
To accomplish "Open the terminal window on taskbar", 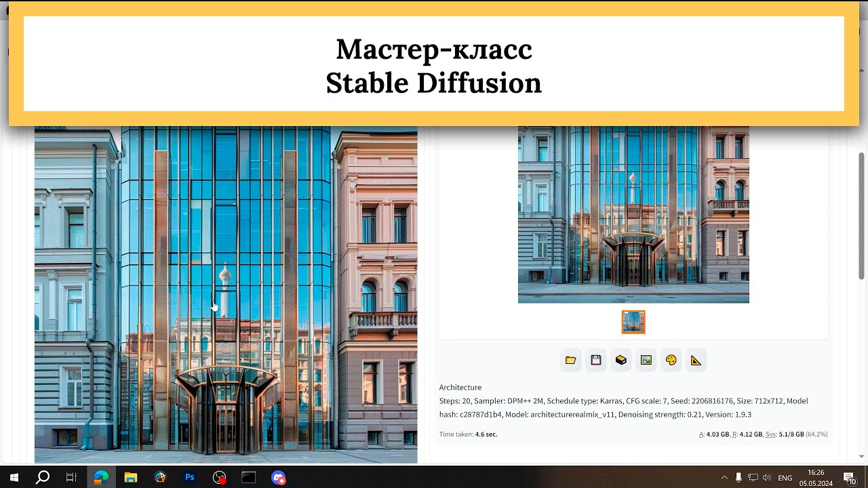I will tap(249, 477).
